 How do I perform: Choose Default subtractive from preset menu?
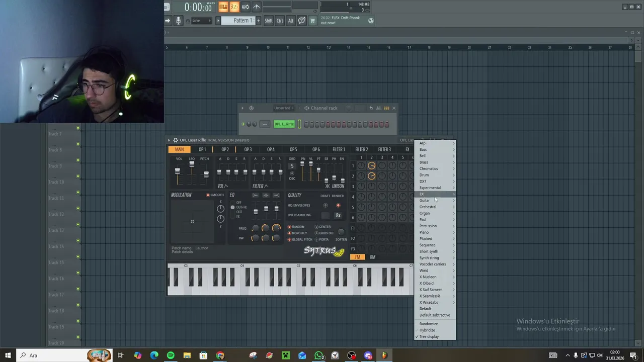click(435, 315)
